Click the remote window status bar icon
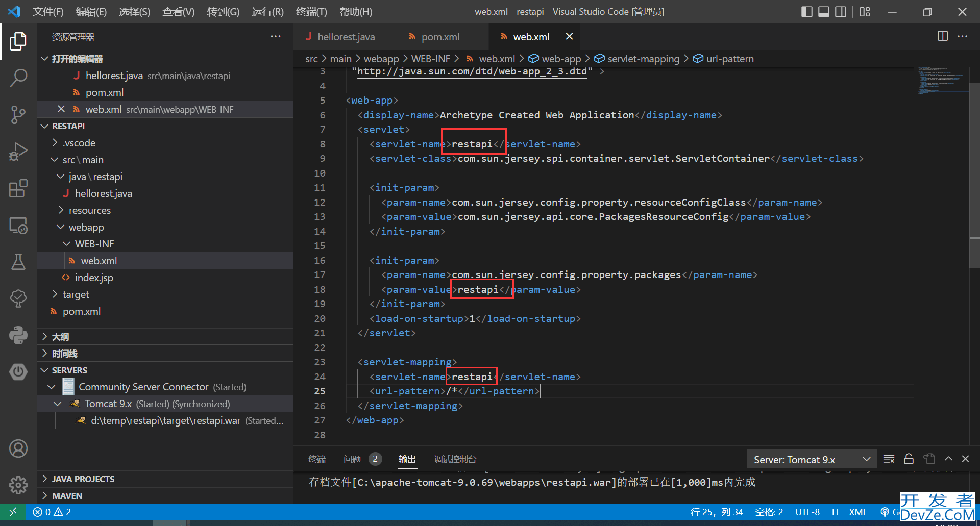The height and width of the screenshot is (526, 980). [x=13, y=512]
